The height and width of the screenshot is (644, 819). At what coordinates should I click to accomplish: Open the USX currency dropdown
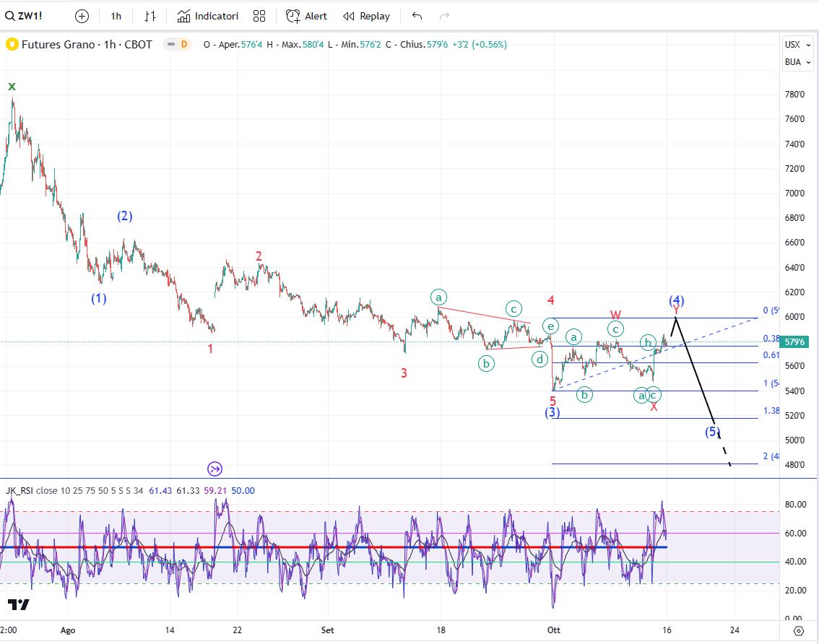(797, 44)
